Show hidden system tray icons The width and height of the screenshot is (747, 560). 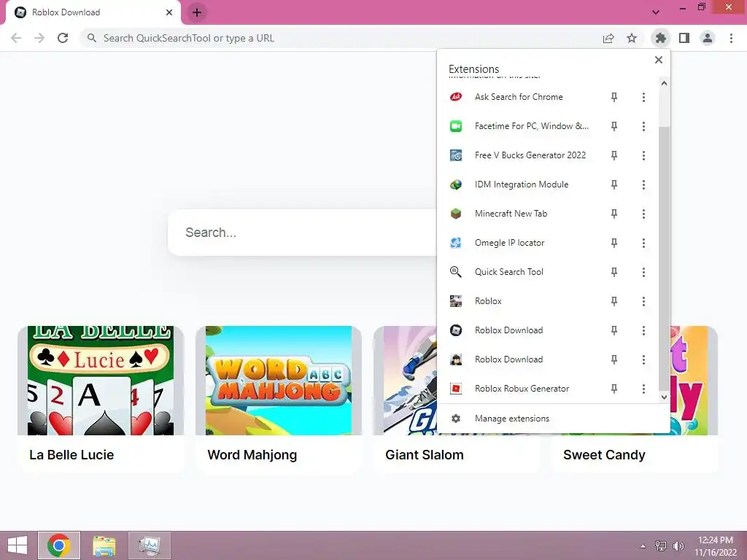pyautogui.click(x=643, y=545)
